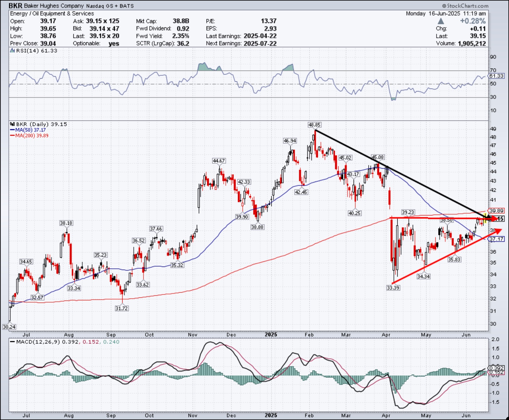The height and width of the screenshot is (420, 509).
Task: Click the 61.33 RSI value tag on the axis
Action: pos(496,76)
